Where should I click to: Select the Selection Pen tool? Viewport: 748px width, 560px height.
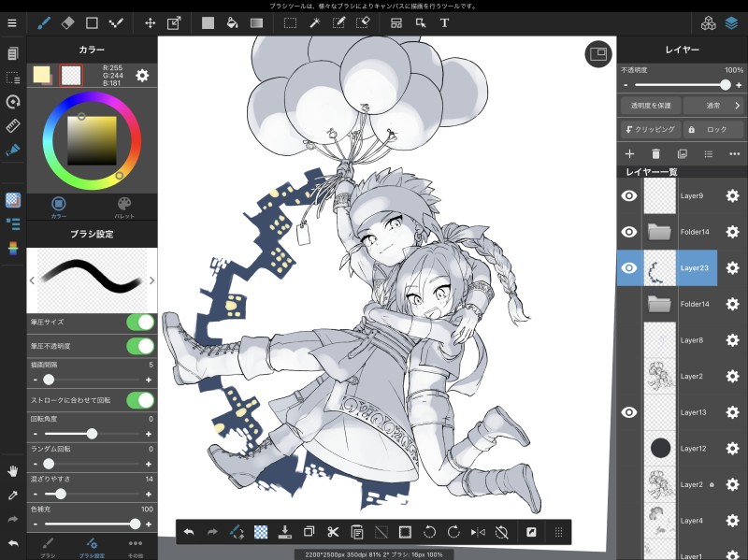[x=338, y=22]
